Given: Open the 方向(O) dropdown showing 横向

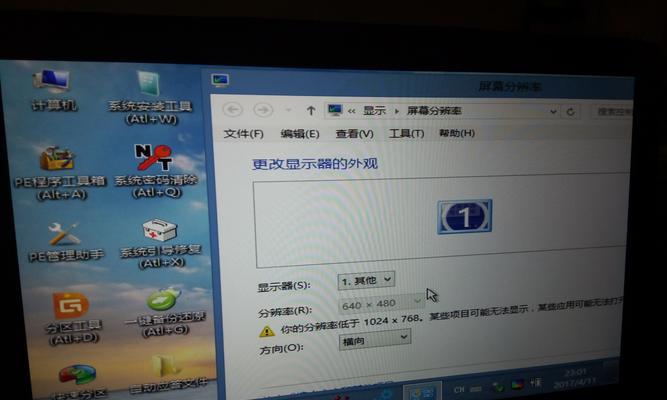Looking at the screenshot, I should (375, 340).
